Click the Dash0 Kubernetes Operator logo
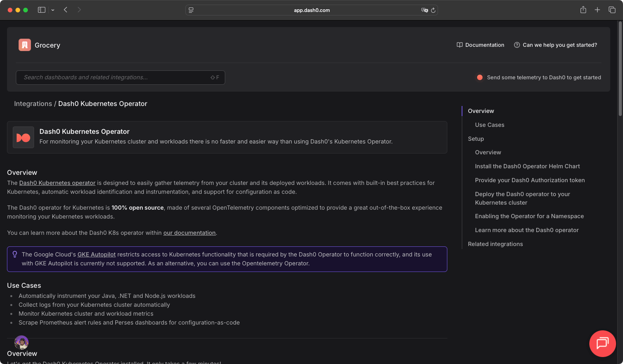Screen dimensions: 623x364 [23, 137]
